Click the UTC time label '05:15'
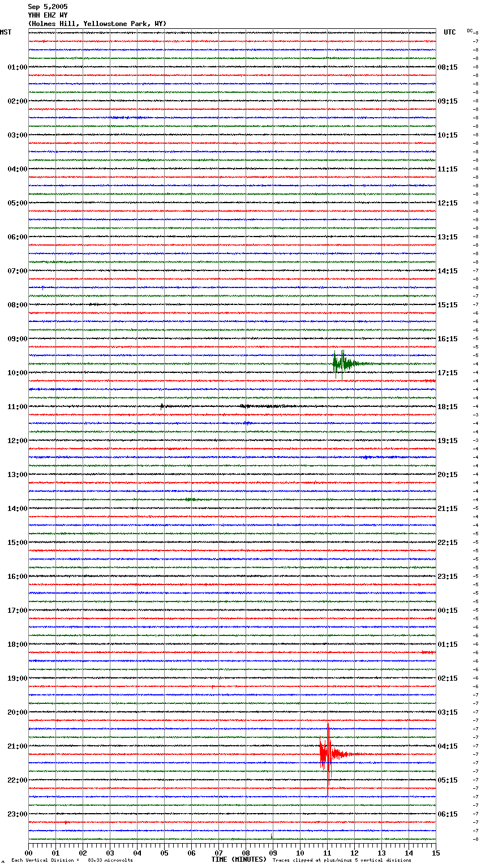Screen dimensions: 481x868 pyautogui.click(x=448, y=780)
